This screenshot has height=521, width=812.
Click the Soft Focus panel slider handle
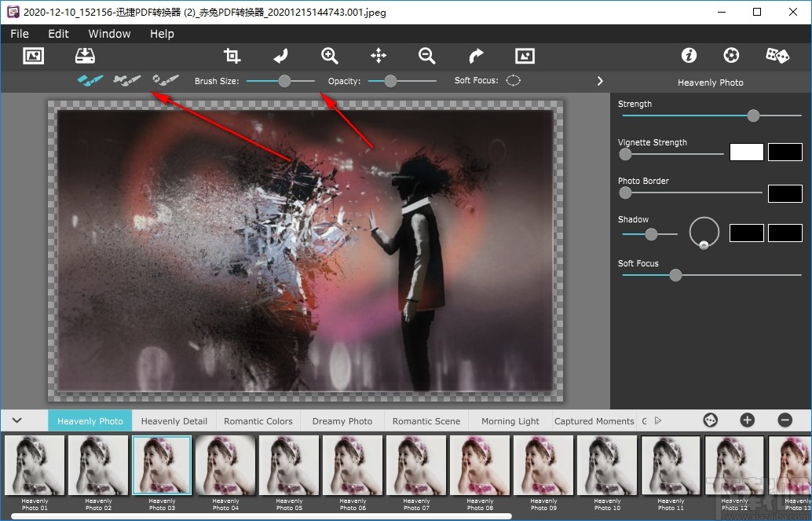tap(675, 275)
